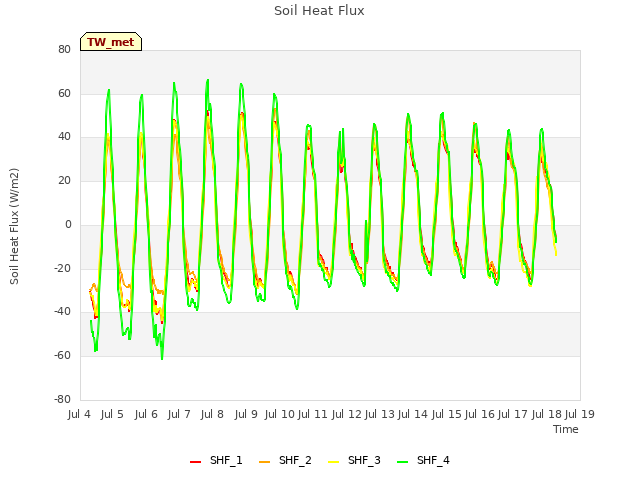This screenshot has height=480, width=640.
Task: Click the yellow SHF_3 legend swatch
Action: (333, 462)
